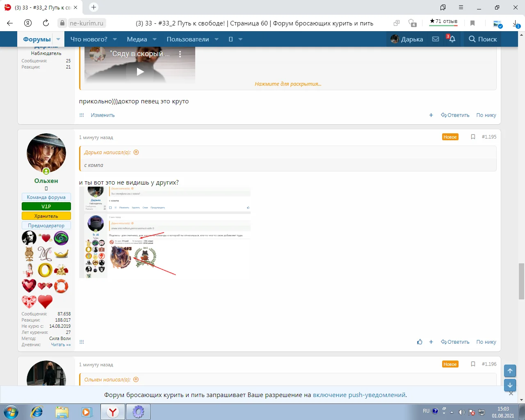Expand the dropdown after the square nav item
The width and height of the screenshot is (525, 420).
240,39
